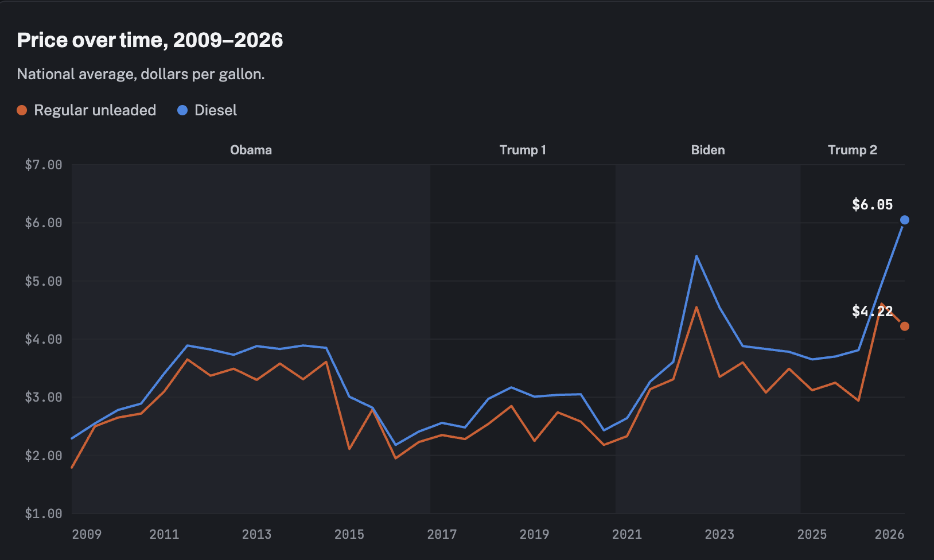The image size is (934, 560).
Task: Toggle the Diesel legend entry
Action: click(207, 110)
